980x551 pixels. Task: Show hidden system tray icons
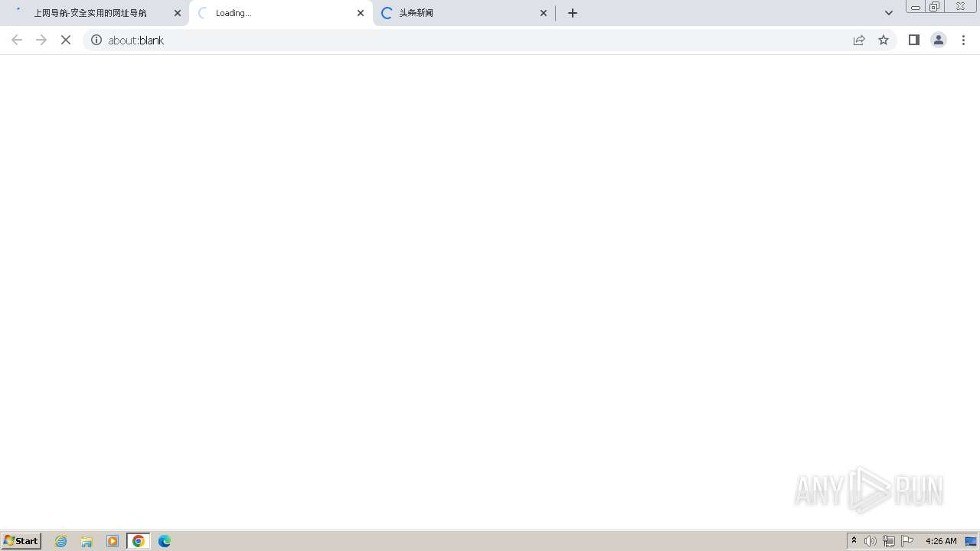pos(854,541)
